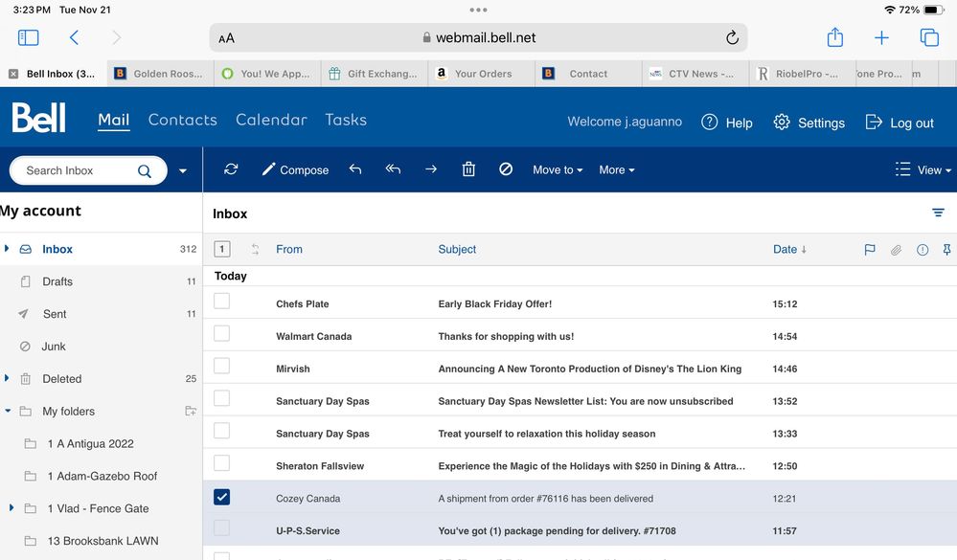Click the Search Inbox field
Image resolution: width=957 pixels, height=560 pixels.
point(79,170)
